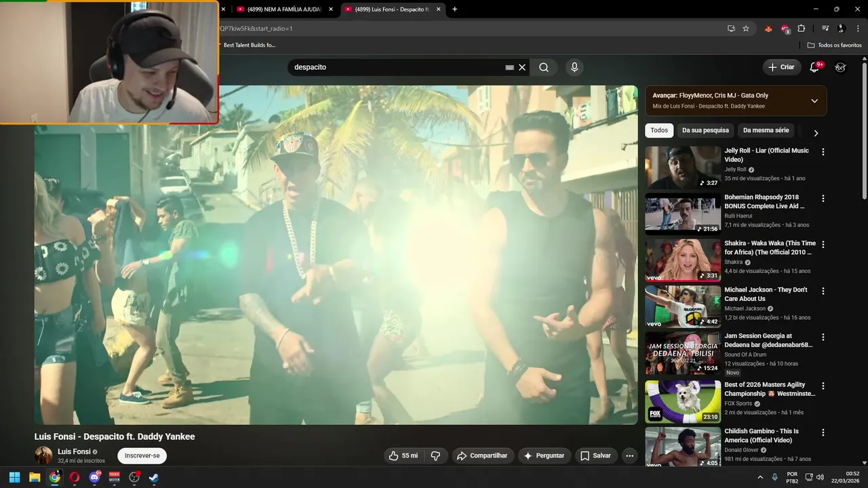This screenshot has height=488, width=868.
Task: Click the Salvar button
Action: (x=595, y=455)
